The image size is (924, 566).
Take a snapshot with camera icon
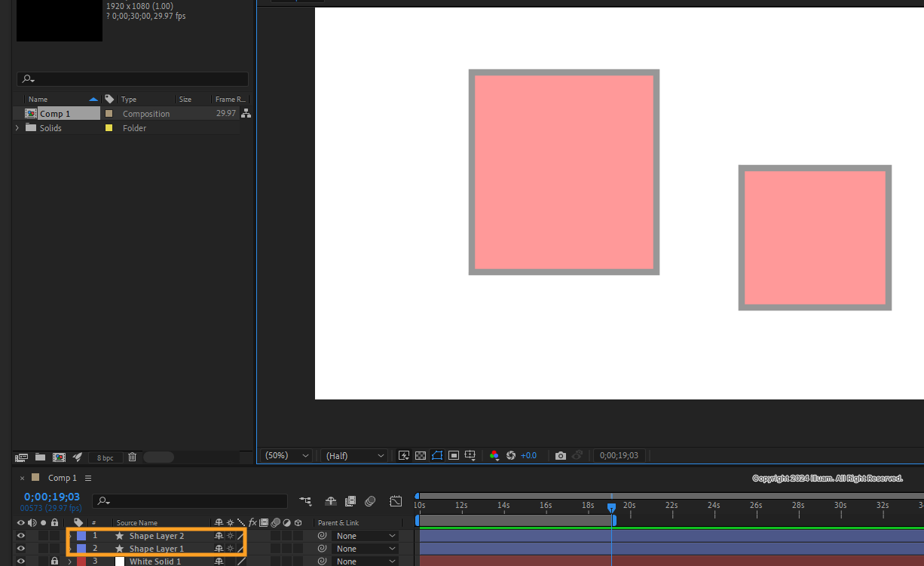click(560, 455)
